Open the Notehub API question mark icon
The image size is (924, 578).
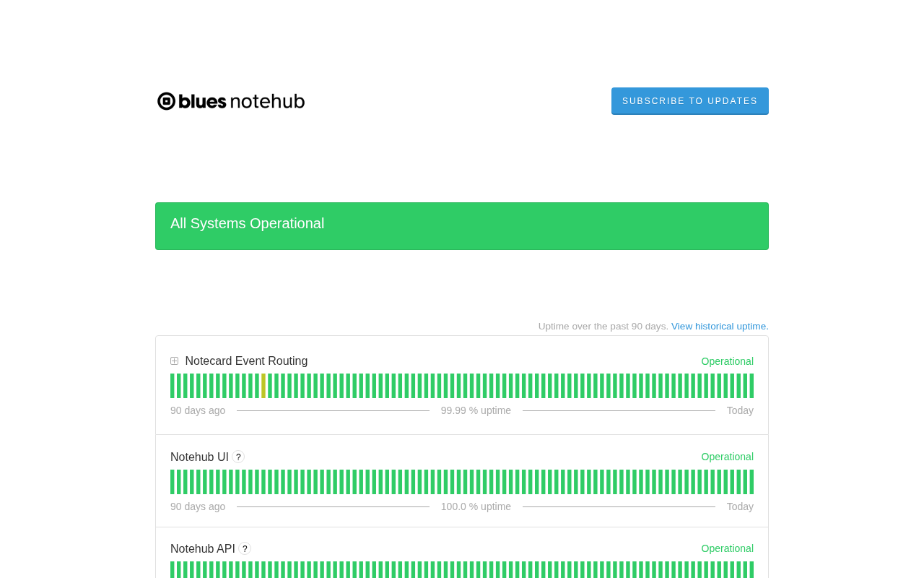(245, 549)
